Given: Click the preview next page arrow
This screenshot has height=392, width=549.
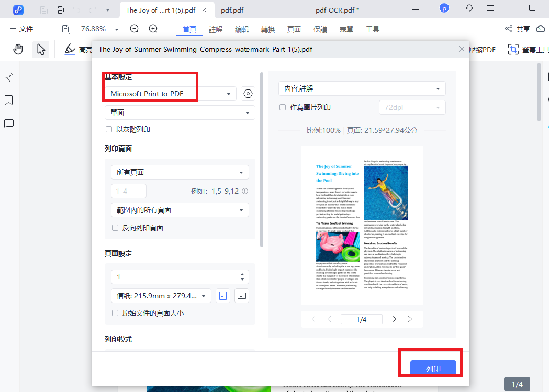Looking at the screenshot, I should [394, 319].
